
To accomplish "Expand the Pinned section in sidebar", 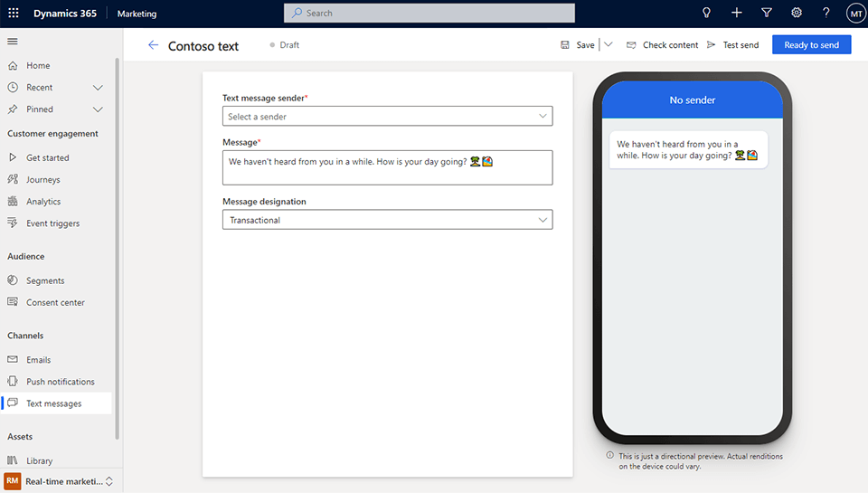I will click(x=98, y=109).
